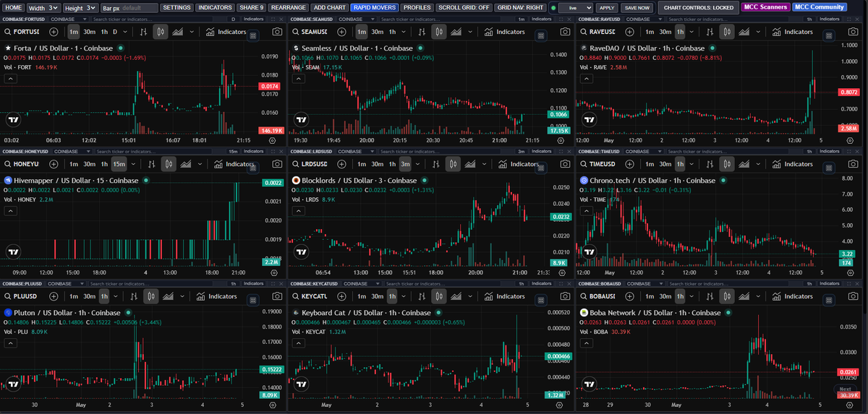
Task: Click the SHARE 9 button
Action: coord(250,7)
